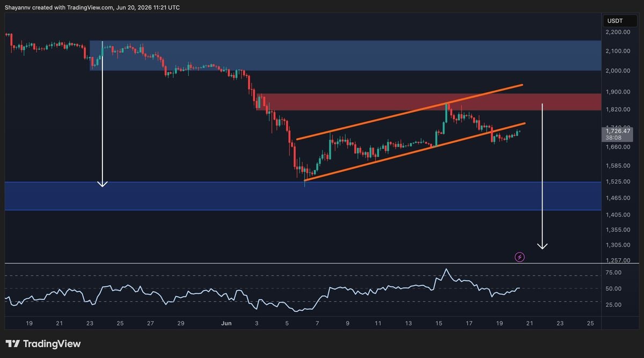Viewport: 644px width, 358px height.
Task: Select the 1,660.00 price axis label
Action: 617,147
